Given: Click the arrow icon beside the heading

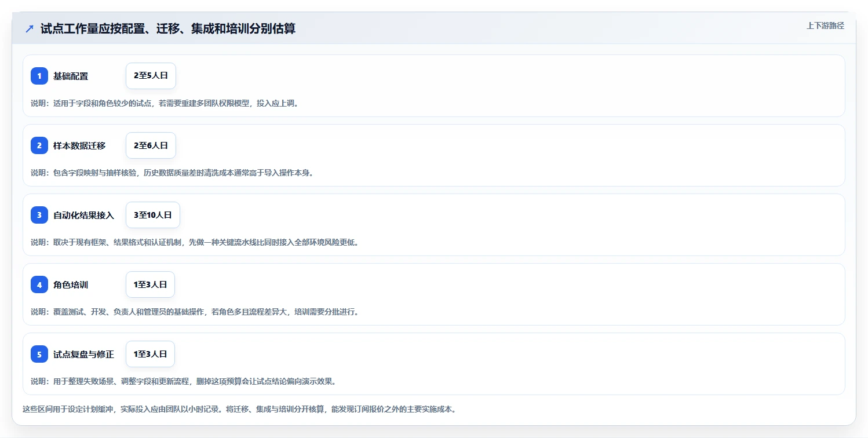Looking at the screenshot, I should click(30, 28).
